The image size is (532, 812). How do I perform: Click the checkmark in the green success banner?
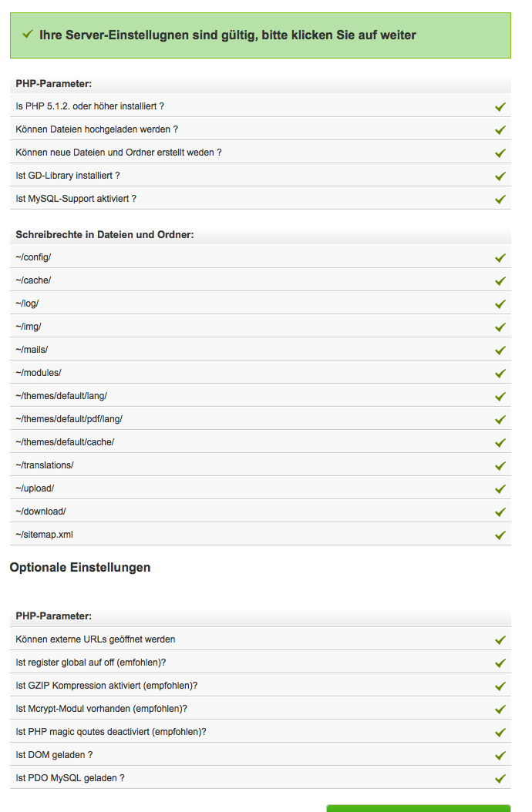[x=28, y=35]
